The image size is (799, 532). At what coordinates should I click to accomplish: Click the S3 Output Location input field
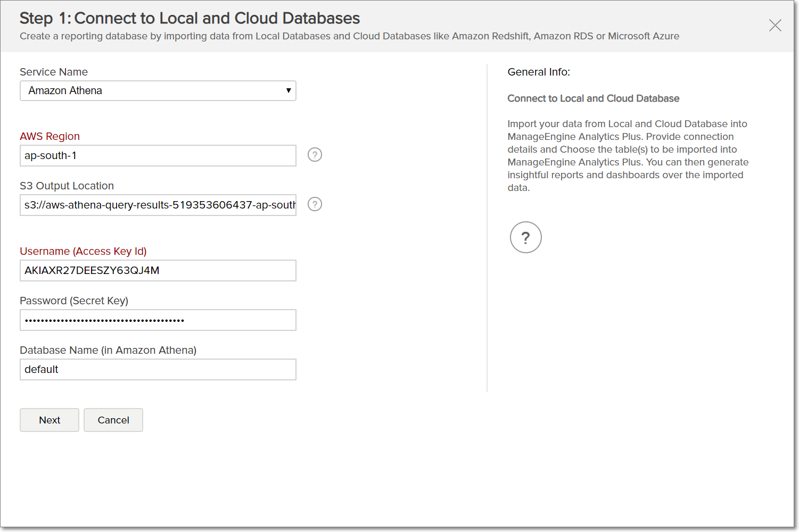coord(158,205)
